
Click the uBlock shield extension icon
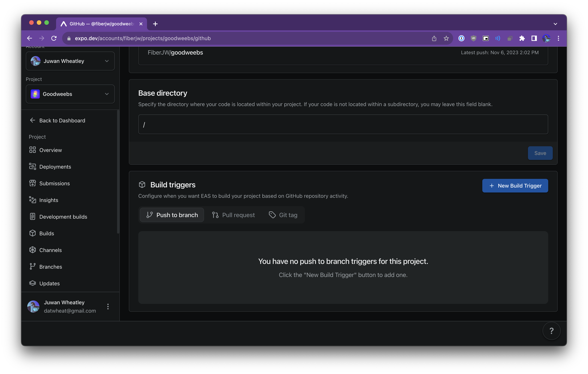[x=473, y=38]
